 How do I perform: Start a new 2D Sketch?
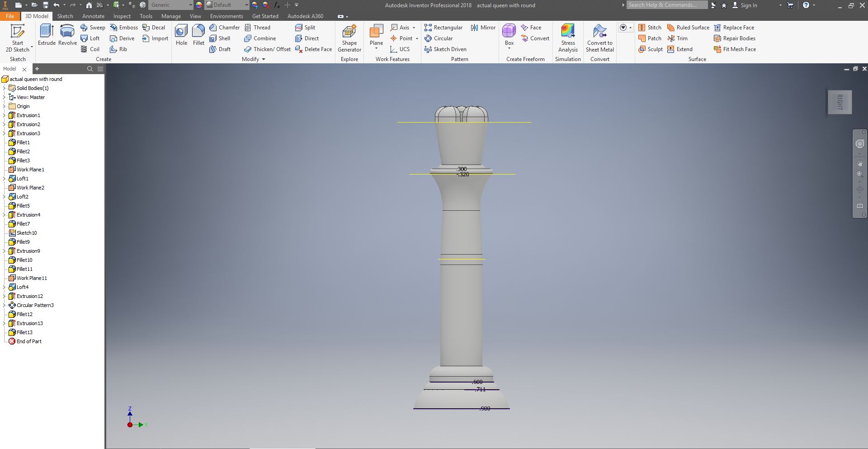click(18, 38)
